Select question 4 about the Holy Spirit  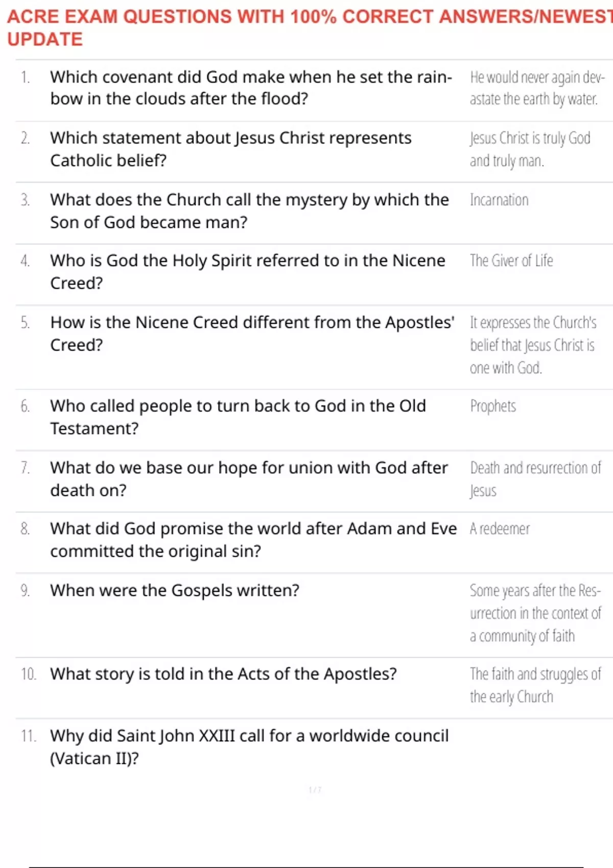pos(248,272)
